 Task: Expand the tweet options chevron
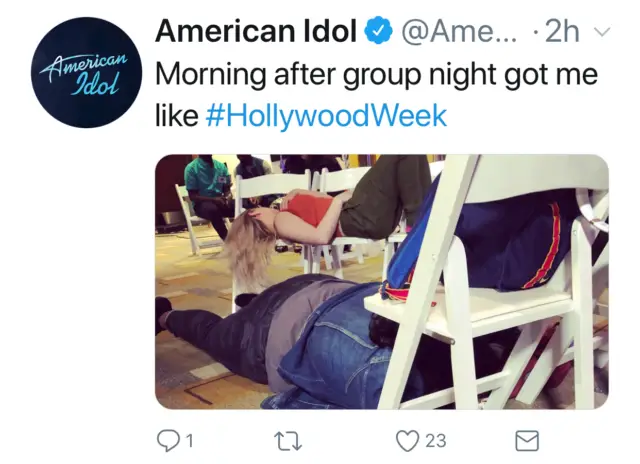click(x=601, y=32)
